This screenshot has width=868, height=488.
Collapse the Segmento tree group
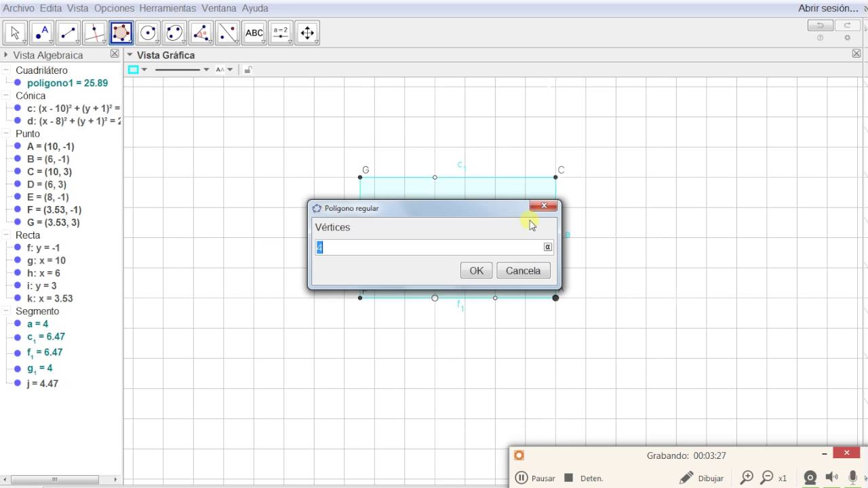point(6,311)
